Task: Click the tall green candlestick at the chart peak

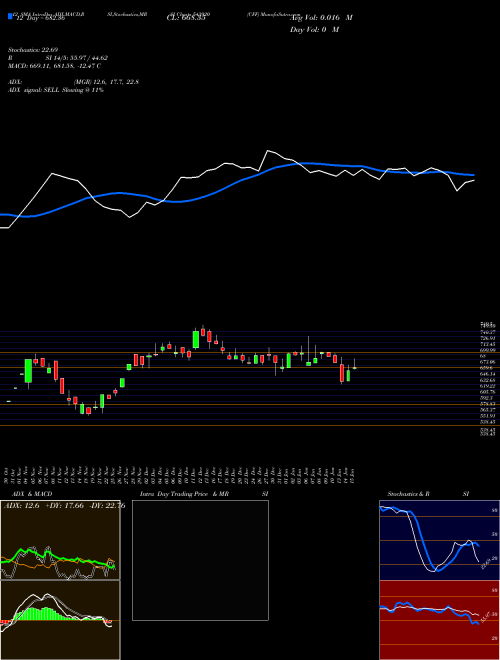Action: coord(196,339)
